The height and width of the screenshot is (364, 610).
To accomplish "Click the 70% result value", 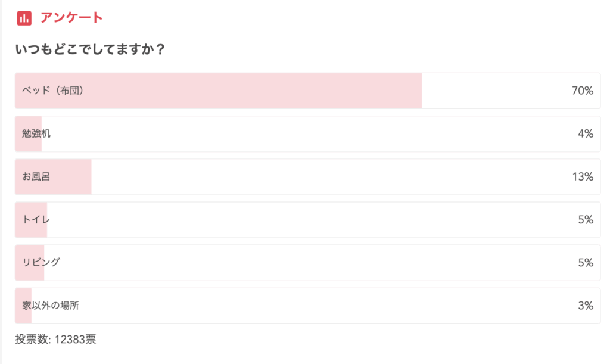I will [x=582, y=91].
